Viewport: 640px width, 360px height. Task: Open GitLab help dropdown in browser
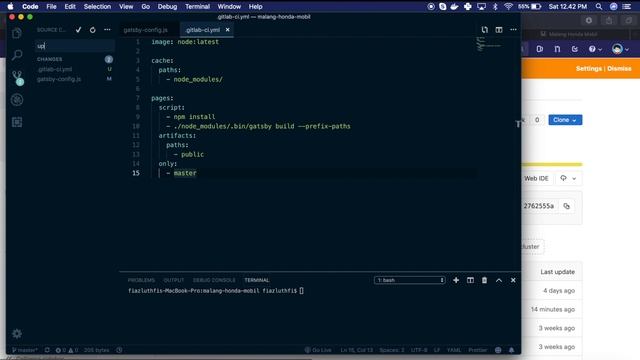pos(595,49)
